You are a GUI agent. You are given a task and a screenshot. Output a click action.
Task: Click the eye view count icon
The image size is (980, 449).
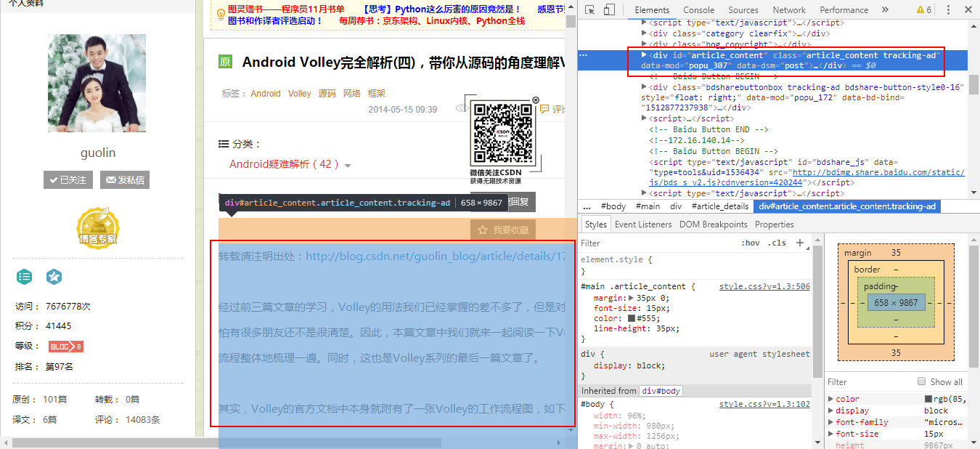(461, 108)
